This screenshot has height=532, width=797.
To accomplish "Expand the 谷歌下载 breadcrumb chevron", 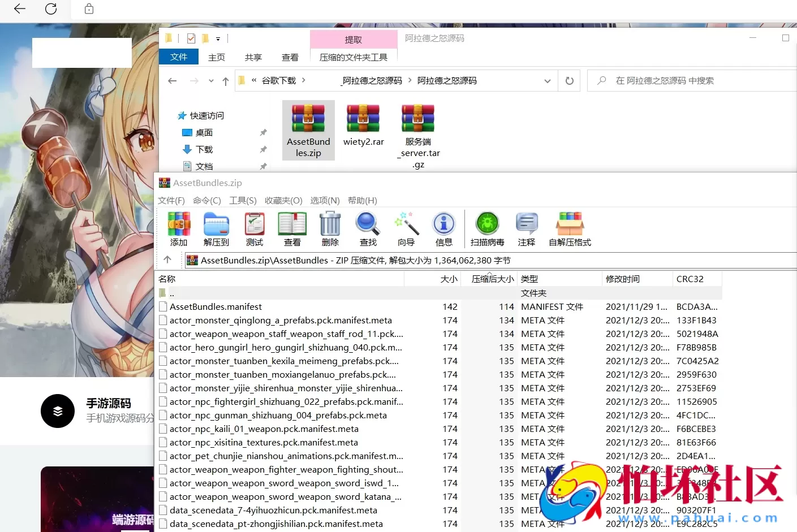I will 303,80.
